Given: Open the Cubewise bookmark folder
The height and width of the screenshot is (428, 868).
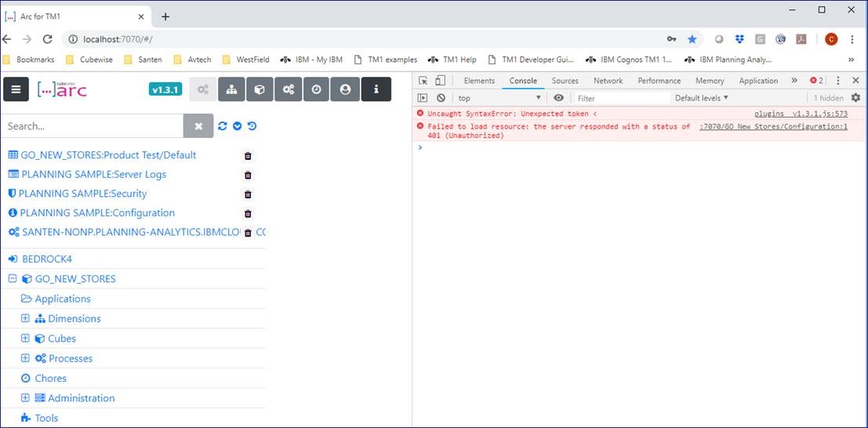Looking at the screenshot, I should click(88, 60).
